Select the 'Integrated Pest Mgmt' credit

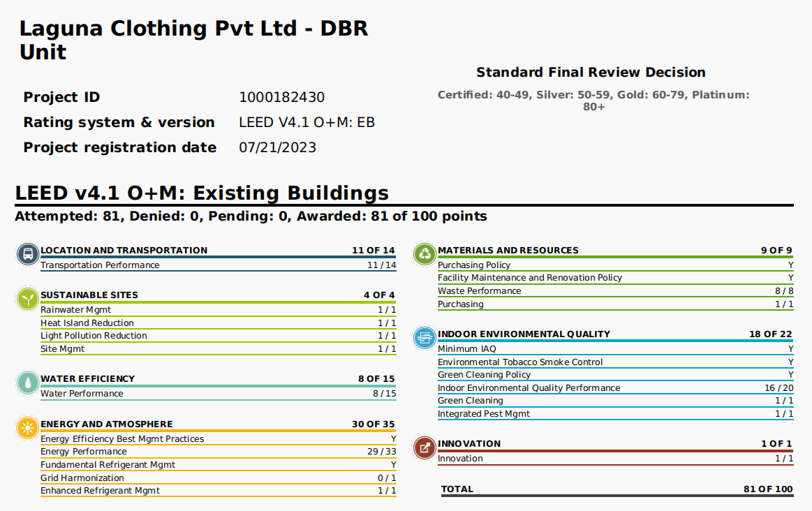click(484, 414)
